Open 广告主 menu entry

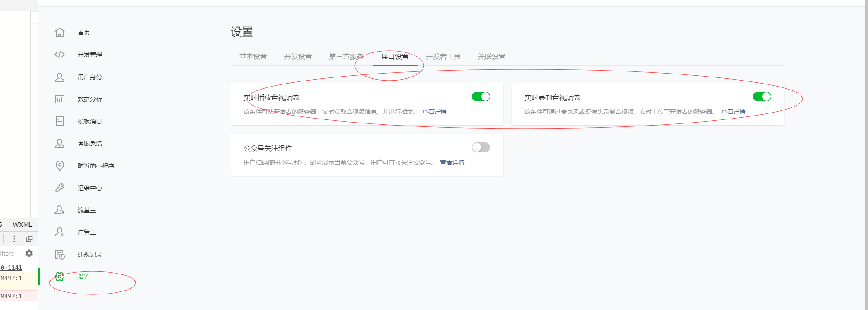point(87,232)
